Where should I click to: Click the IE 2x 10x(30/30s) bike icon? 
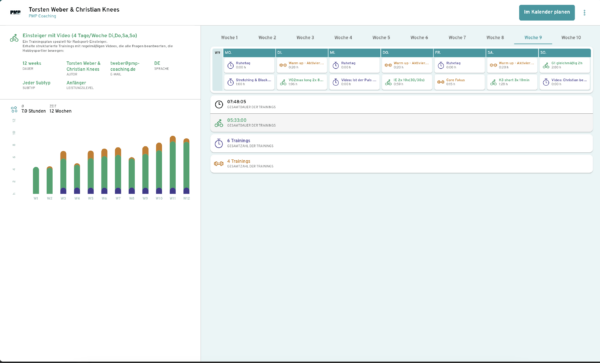pos(388,82)
